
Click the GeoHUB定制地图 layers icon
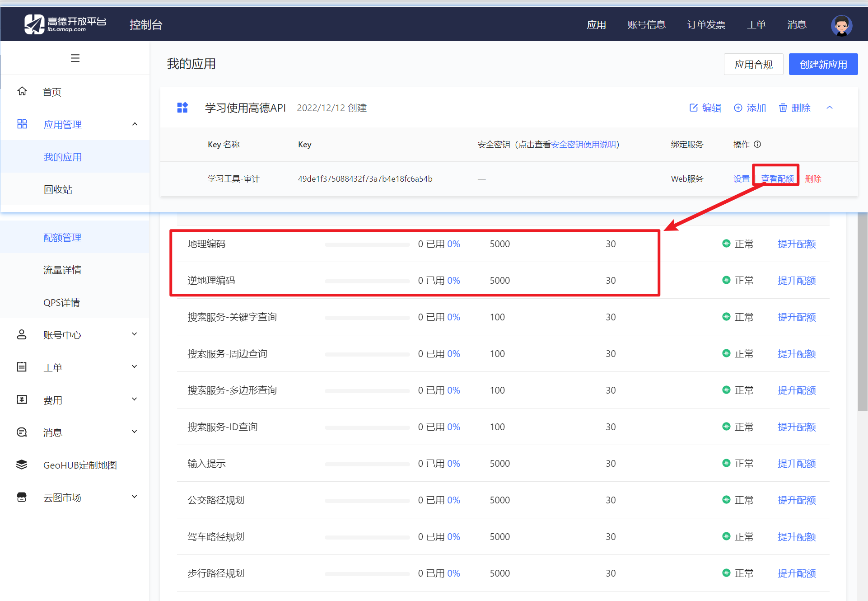(22, 465)
